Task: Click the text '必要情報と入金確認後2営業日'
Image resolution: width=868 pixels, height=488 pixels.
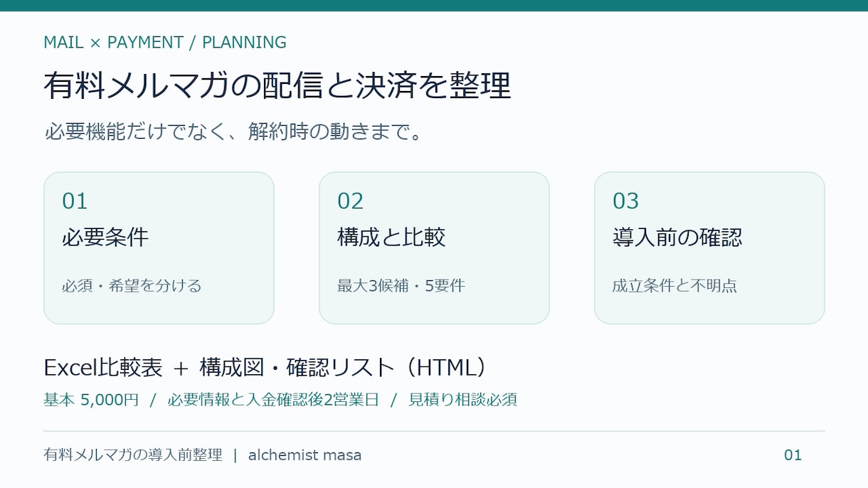Action: point(273,400)
